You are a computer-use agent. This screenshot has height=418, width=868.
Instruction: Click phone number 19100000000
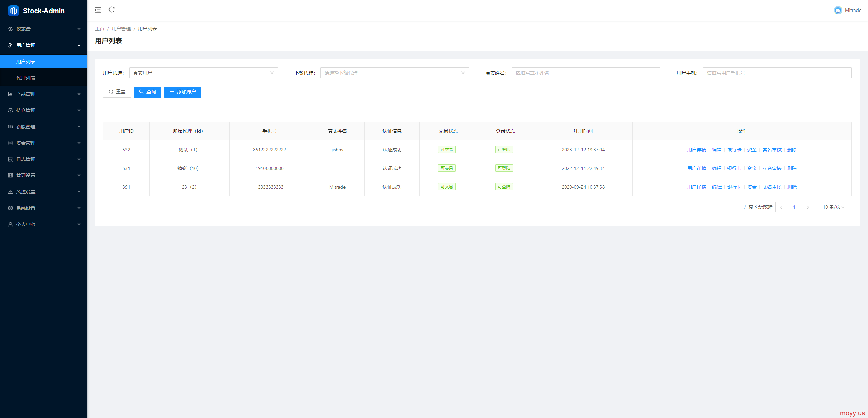click(x=270, y=168)
